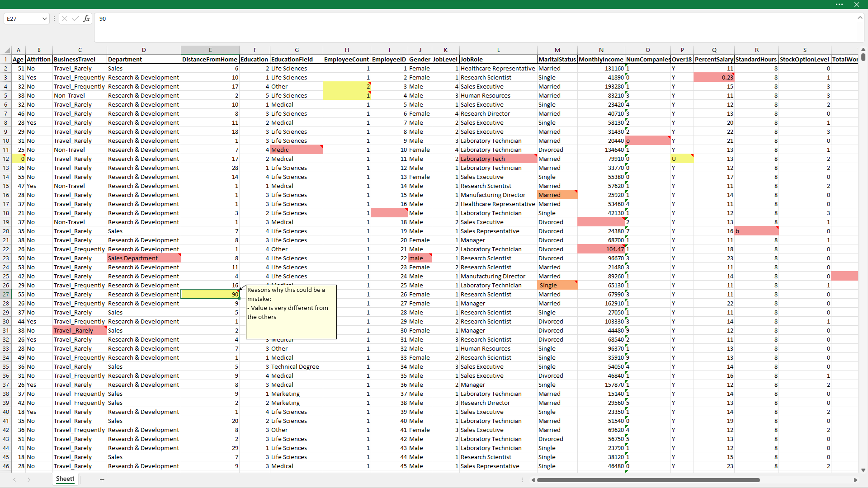Add a new sheet with plus icon
This screenshot has width=868, height=488.
coord(102,479)
